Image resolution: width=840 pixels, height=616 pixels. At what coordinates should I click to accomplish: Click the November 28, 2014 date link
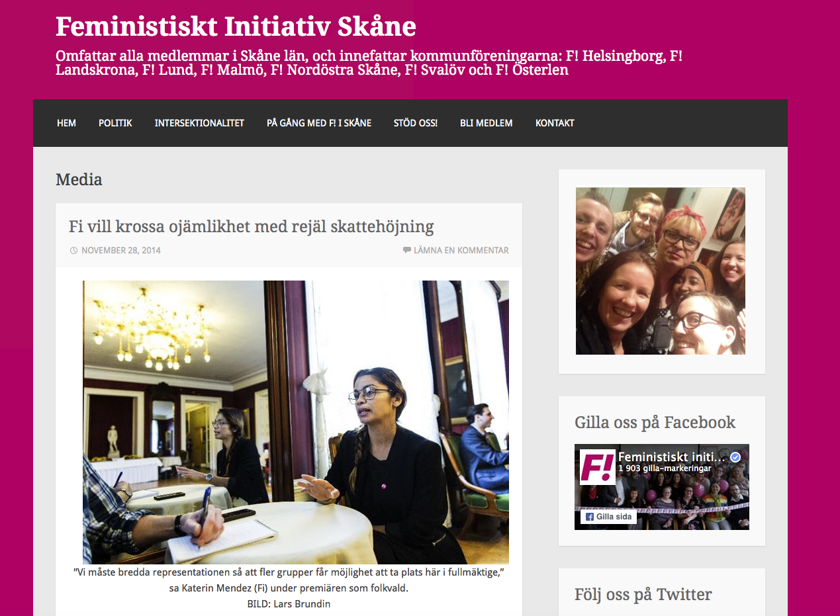pos(121,251)
